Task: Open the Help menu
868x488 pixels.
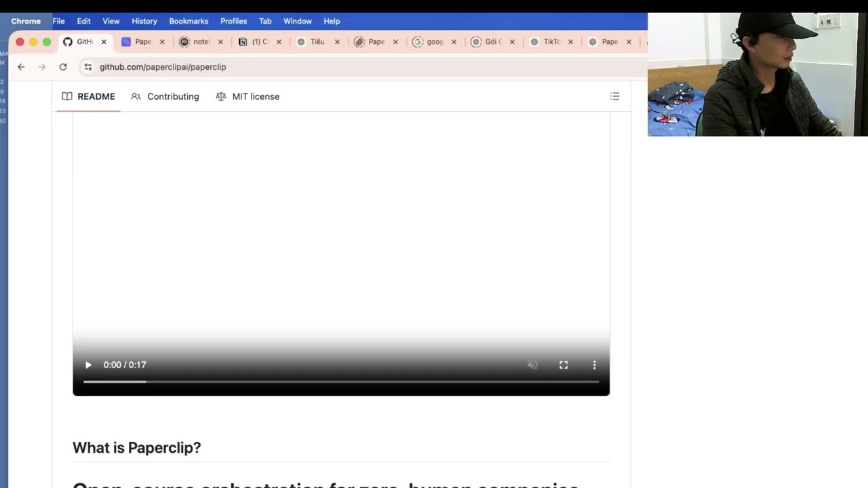Action: click(x=332, y=21)
